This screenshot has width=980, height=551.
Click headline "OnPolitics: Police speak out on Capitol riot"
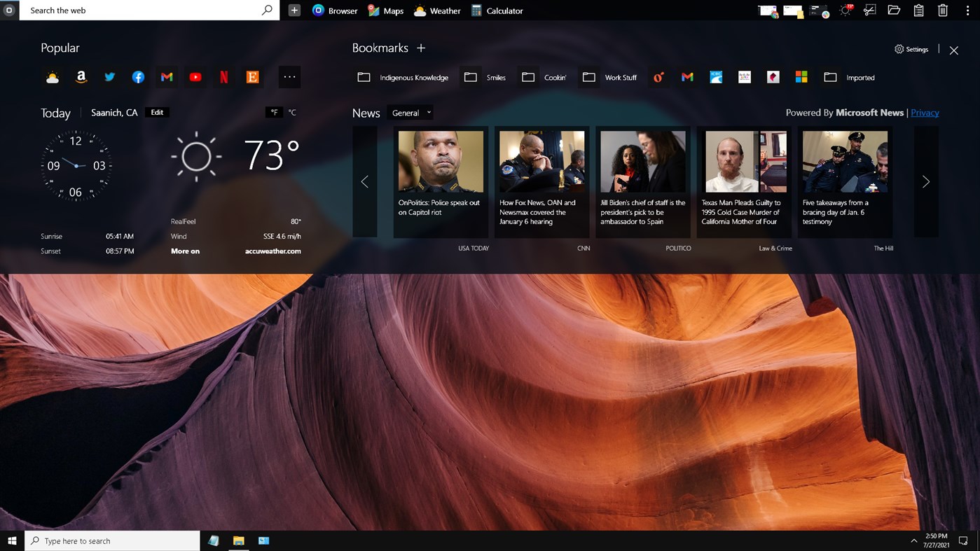point(439,207)
